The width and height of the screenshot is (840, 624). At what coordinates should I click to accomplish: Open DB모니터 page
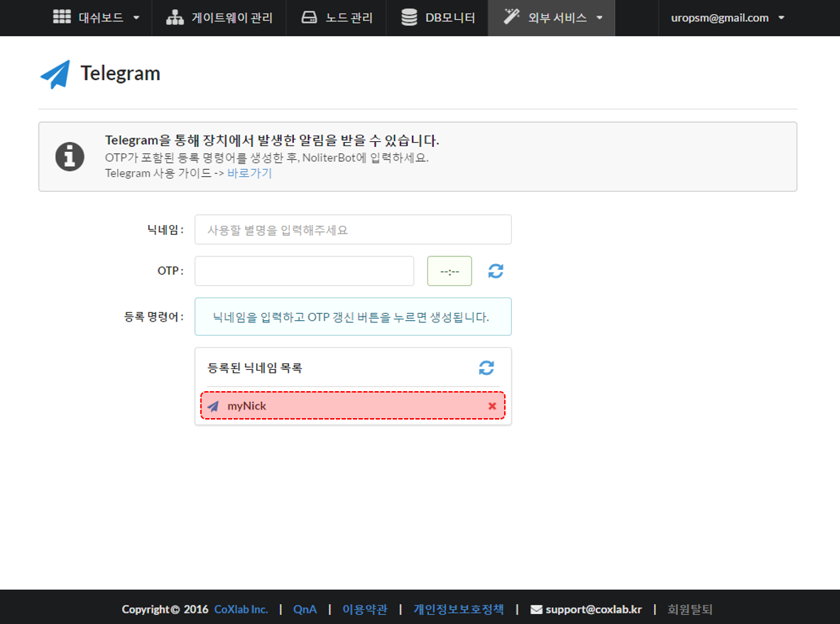click(x=437, y=18)
